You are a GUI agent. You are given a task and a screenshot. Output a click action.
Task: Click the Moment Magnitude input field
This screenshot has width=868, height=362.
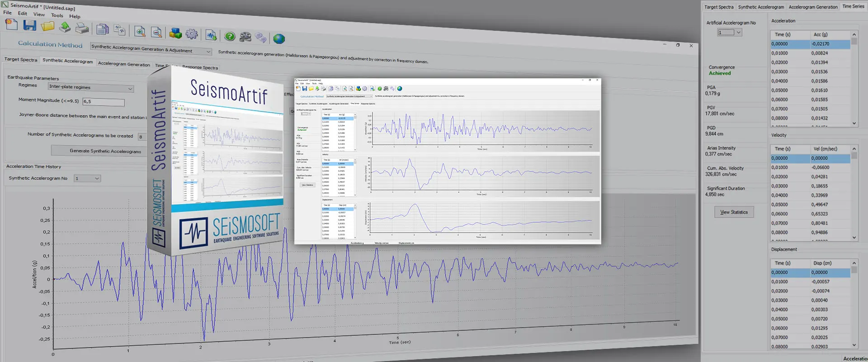(104, 102)
